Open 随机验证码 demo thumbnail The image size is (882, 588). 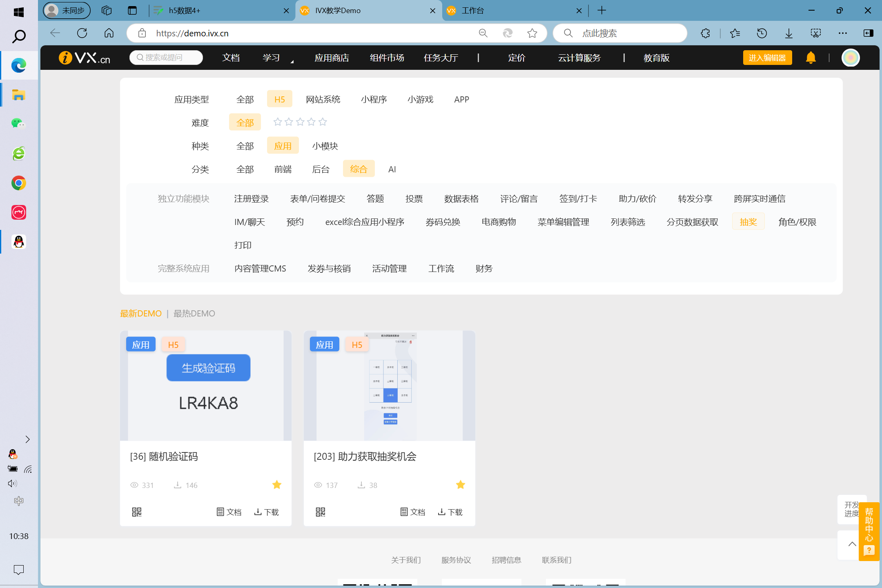pyautogui.click(x=206, y=385)
